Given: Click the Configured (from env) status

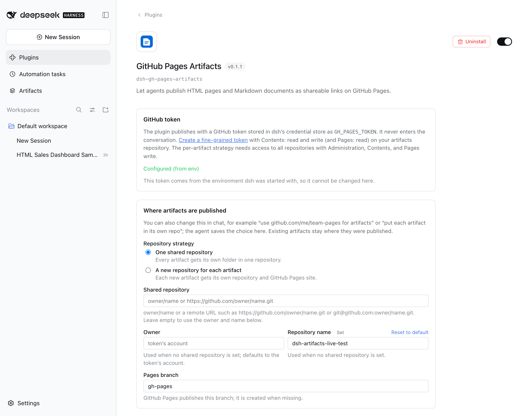Looking at the screenshot, I should point(171,169).
